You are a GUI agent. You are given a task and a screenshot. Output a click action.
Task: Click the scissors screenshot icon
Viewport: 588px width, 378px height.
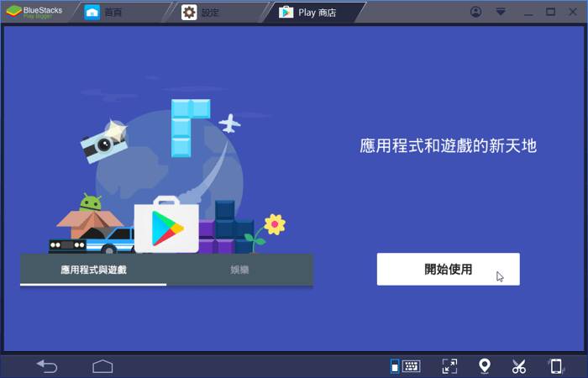pos(519,366)
